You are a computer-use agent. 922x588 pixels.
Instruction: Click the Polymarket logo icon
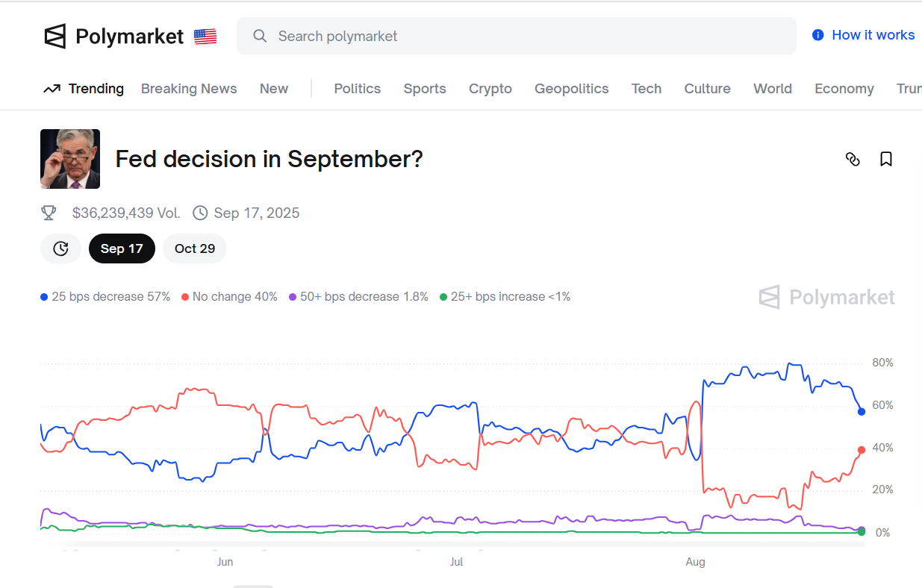(x=55, y=36)
